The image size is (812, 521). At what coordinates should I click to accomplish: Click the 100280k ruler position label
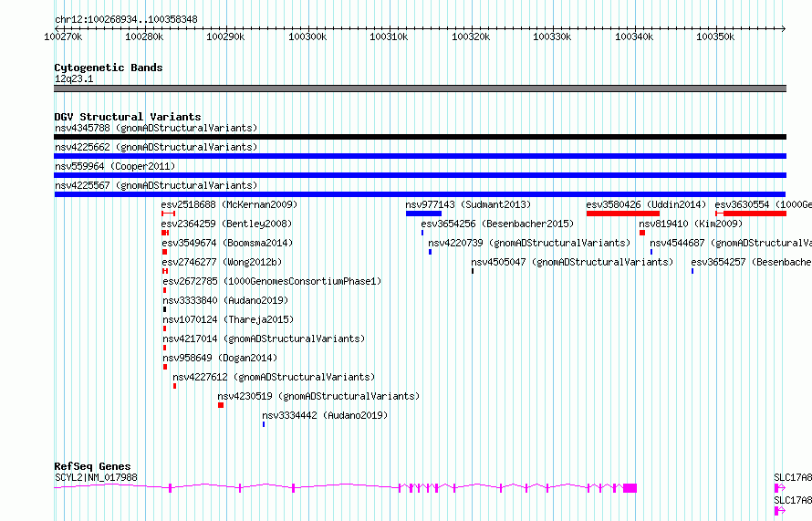coord(144,36)
